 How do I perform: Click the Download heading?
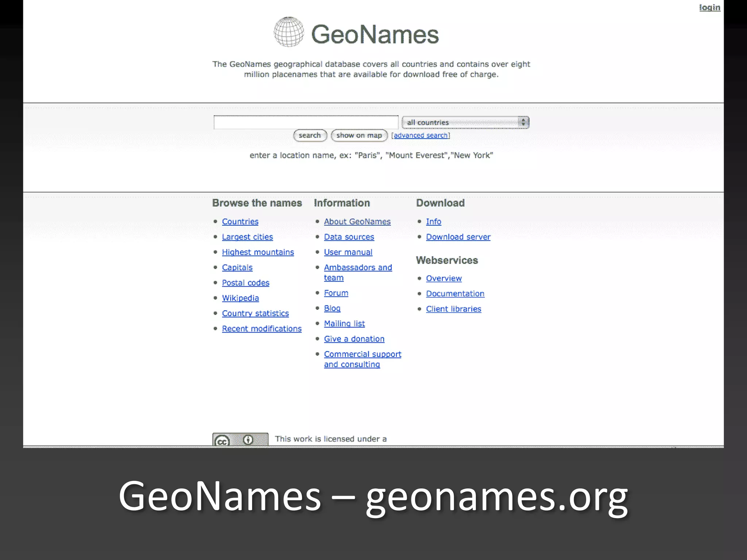tap(440, 203)
